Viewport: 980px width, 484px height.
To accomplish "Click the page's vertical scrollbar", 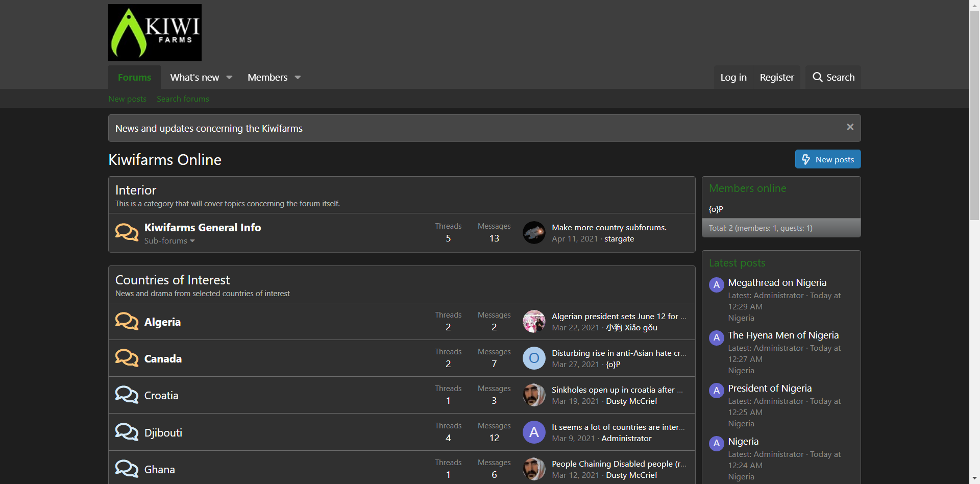I will click(974, 115).
